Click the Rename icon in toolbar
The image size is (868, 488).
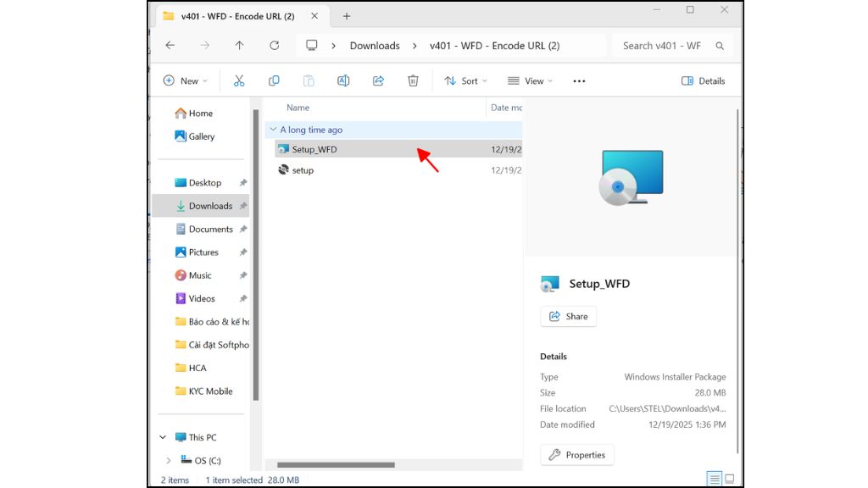tap(343, 80)
